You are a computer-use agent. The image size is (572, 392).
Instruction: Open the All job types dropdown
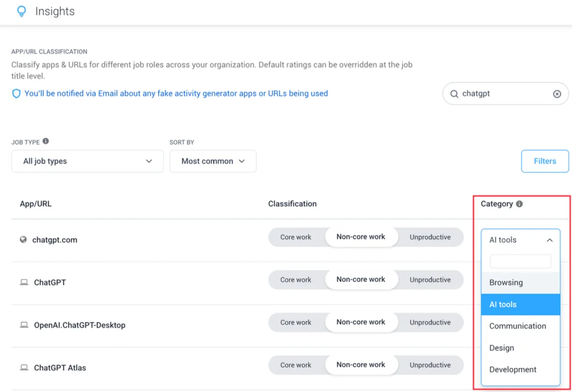click(x=87, y=161)
